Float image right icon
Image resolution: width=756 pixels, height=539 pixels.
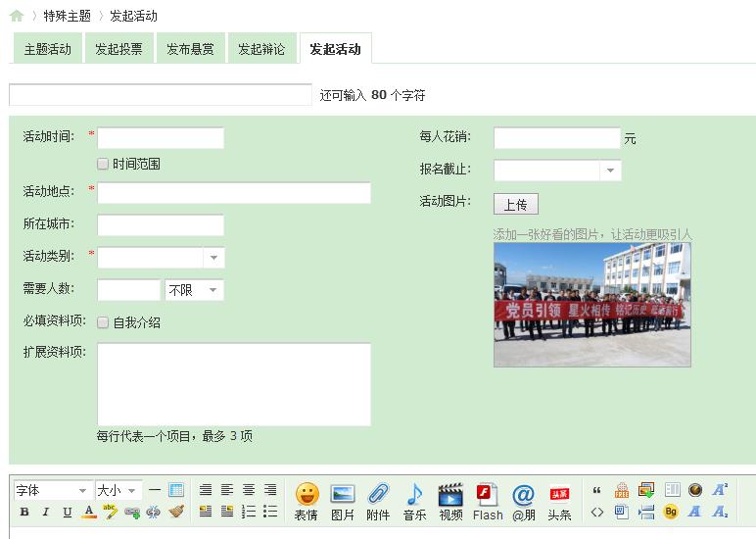(x=227, y=512)
